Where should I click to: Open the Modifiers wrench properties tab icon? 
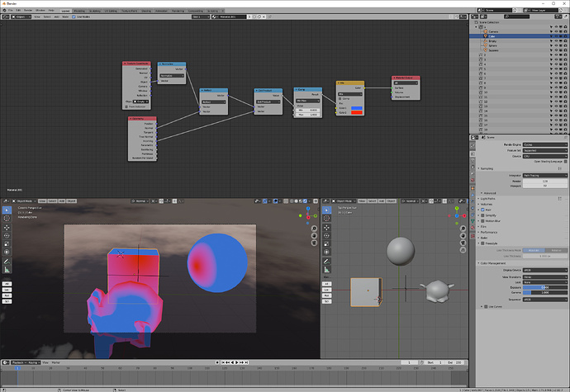473,195
